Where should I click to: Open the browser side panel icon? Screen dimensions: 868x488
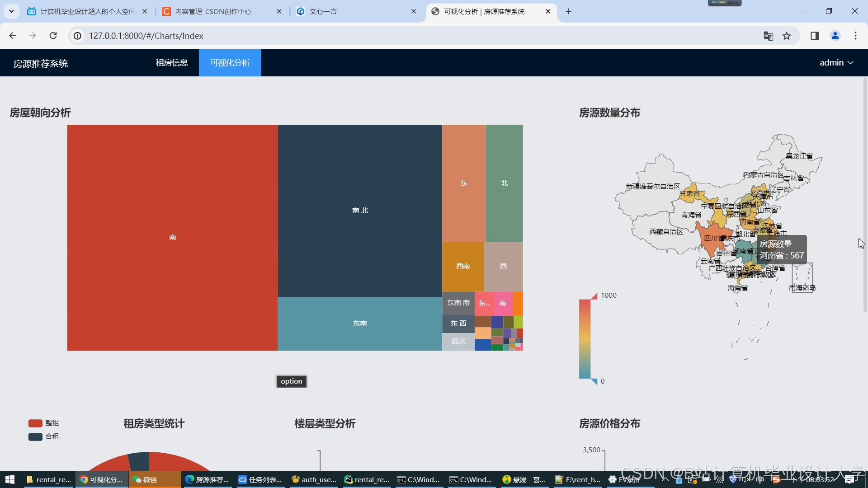(815, 36)
